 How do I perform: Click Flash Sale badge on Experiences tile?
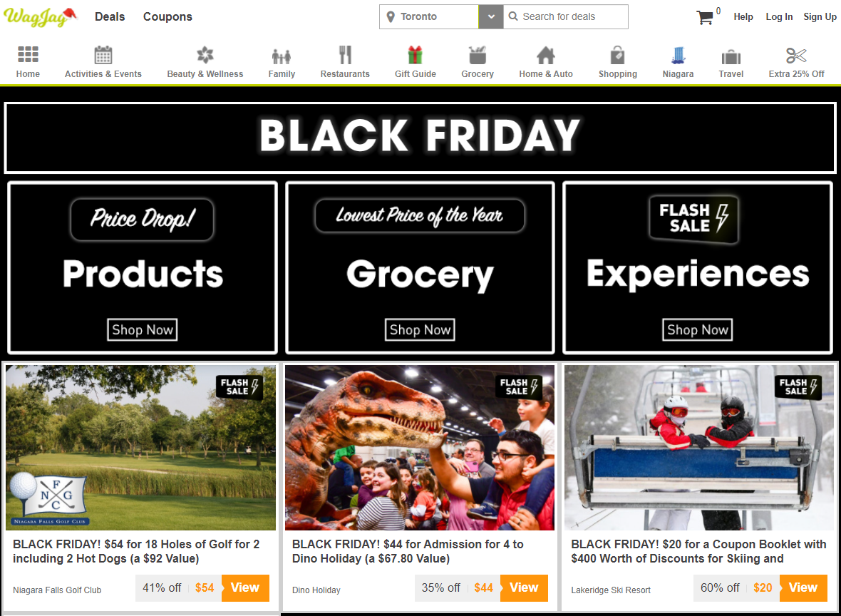click(x=694, y=219)
